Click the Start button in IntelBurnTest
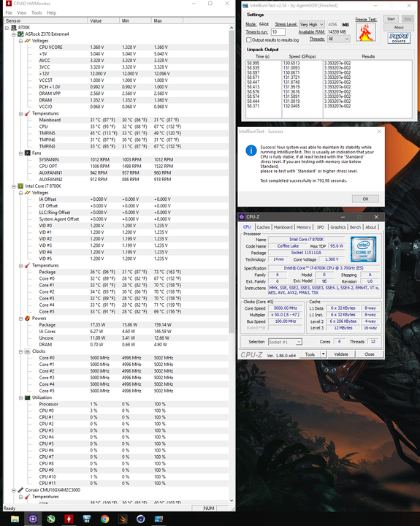Viewport: 420px width, 526px height. tap(392, 19)
